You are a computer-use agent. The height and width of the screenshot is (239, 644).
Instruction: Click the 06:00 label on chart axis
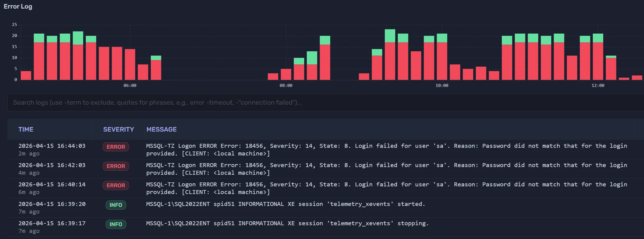point(130,86)
